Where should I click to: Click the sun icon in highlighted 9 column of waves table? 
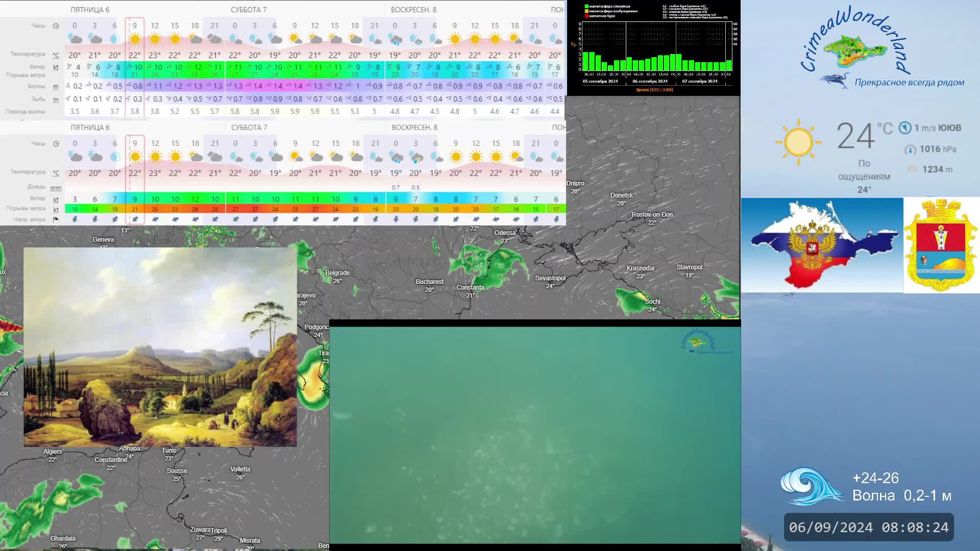[x=135, y=39]
